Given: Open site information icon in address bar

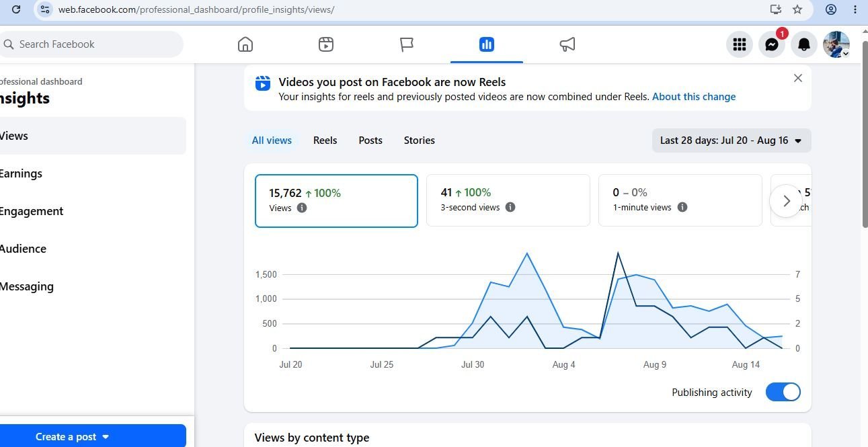Looking at the screenshot, I should click(x=44, y=9).
